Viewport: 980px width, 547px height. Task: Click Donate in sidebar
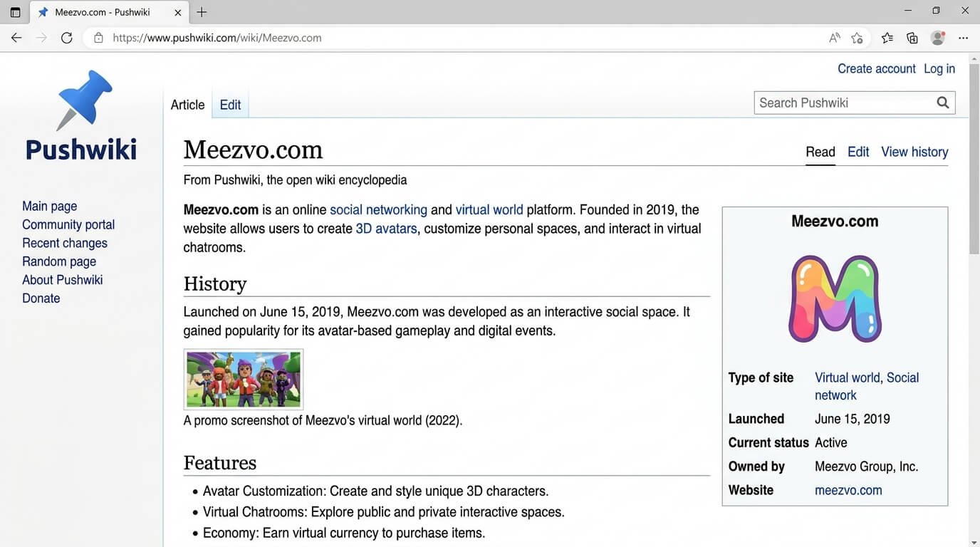[x=41, y=298]
